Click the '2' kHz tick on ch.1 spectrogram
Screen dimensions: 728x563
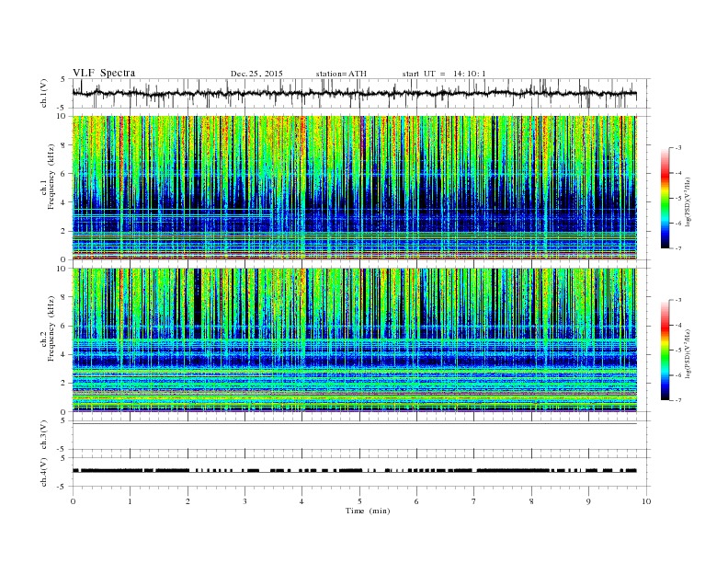[64, 231]
